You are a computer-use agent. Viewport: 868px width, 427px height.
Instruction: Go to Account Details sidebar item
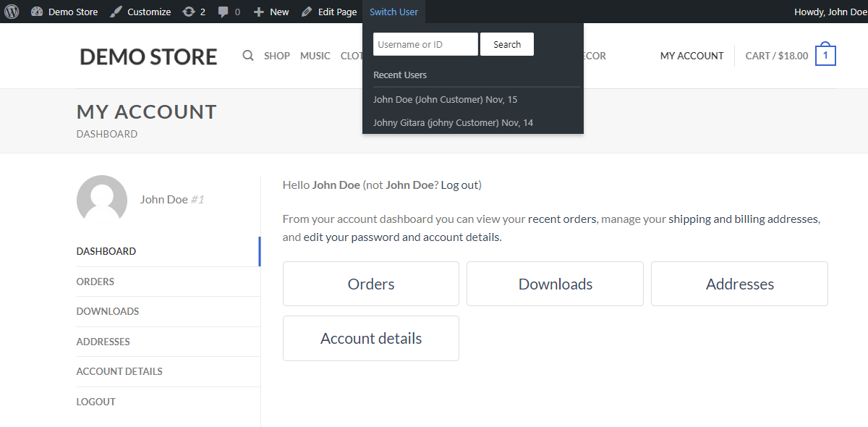click(x=119, y=371)
